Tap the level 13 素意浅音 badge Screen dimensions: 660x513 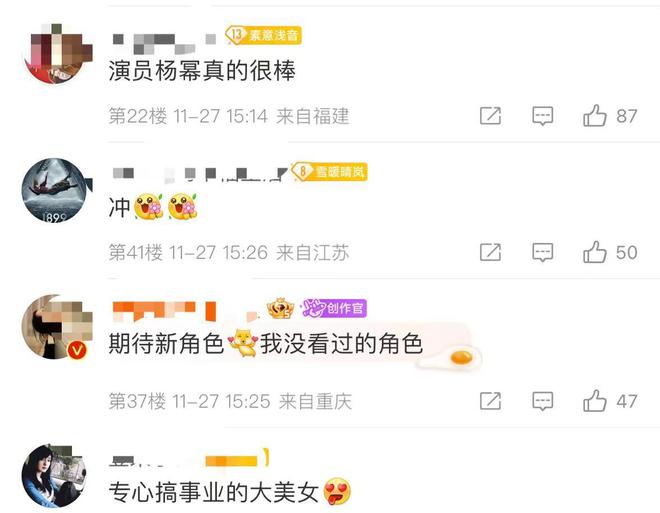263,35
